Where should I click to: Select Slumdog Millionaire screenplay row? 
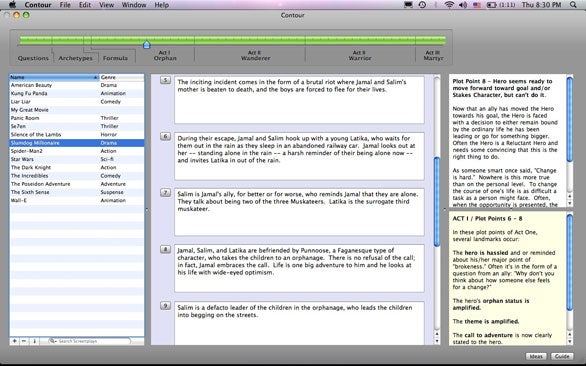pyautogui.click(x=77, y=143)
